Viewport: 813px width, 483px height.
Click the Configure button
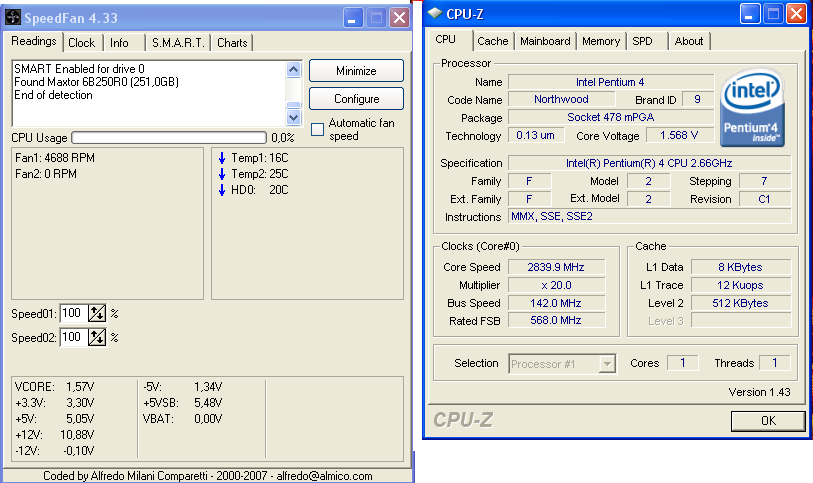coord(356,98)
